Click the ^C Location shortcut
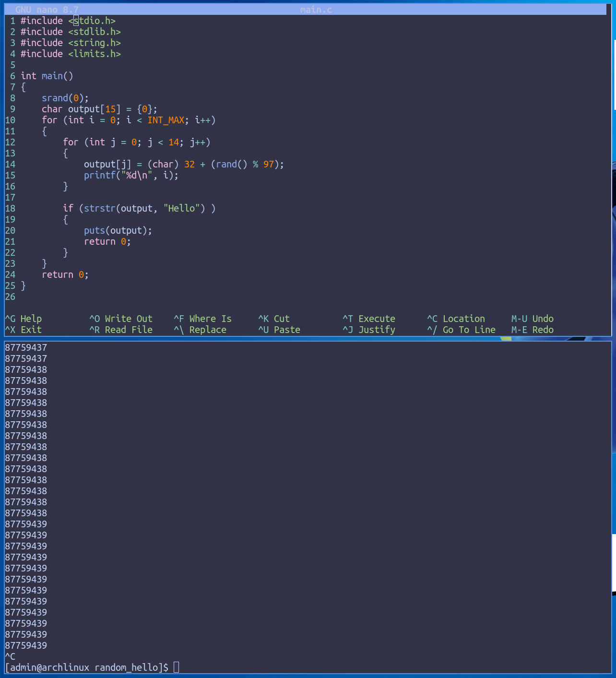 click(456, 319)
